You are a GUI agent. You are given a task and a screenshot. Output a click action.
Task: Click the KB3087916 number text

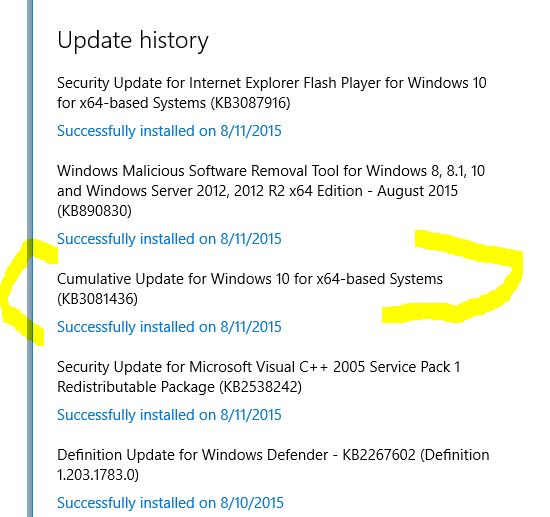tap(251, 103)
